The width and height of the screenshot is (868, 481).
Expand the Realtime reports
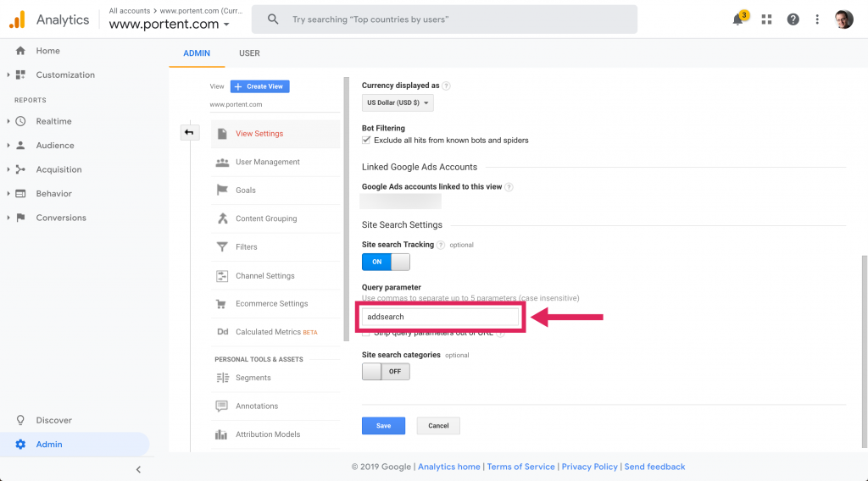click(x=8, y=121)
